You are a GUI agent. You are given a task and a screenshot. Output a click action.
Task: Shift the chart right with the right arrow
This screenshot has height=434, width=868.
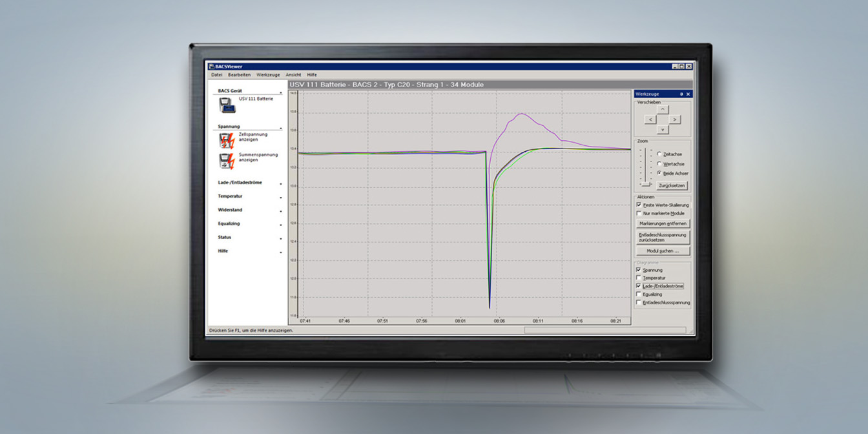[x=674, y=119]
